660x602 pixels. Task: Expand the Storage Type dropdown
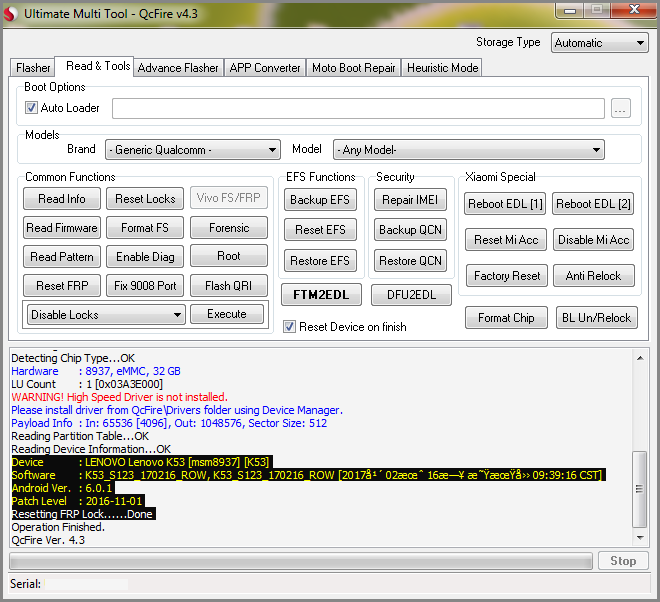tap(599, 43)
